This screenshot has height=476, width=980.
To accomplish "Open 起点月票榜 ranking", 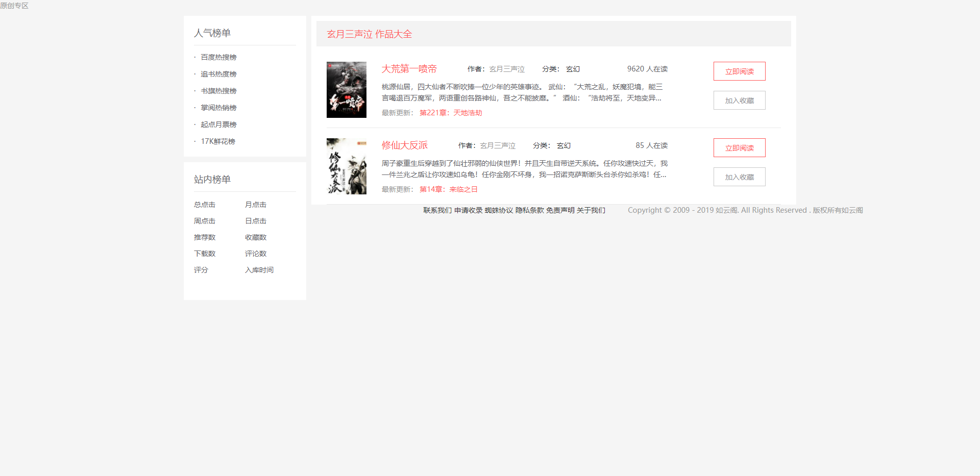I will 218,124.
